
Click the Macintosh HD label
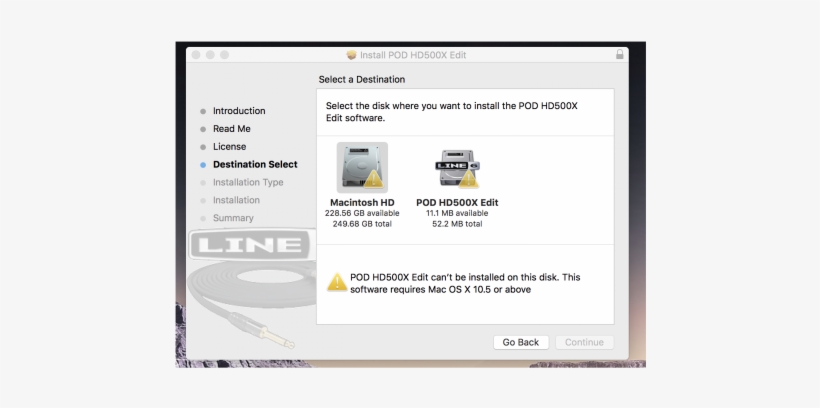tap(362, 202)
